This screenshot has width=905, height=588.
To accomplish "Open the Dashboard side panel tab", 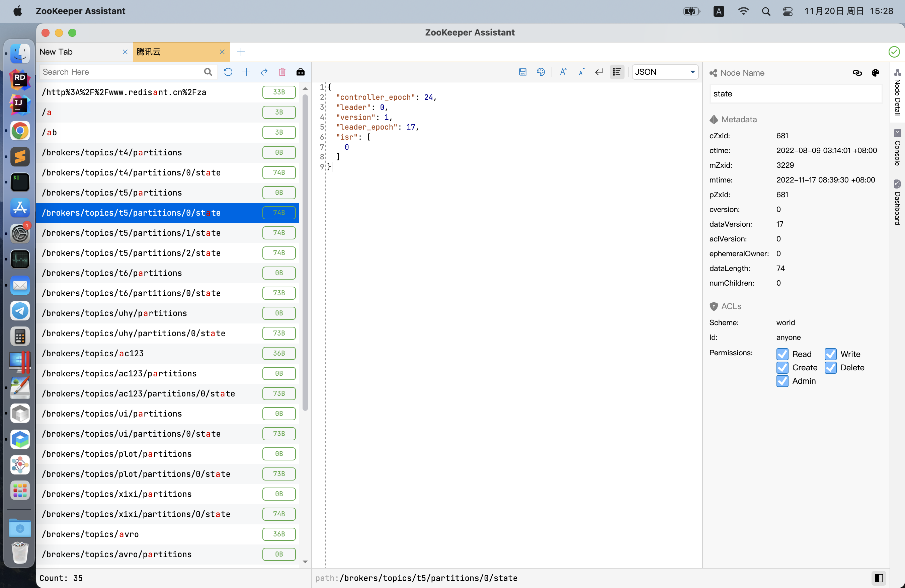I will pyautogui.click(x=897, y=204).
